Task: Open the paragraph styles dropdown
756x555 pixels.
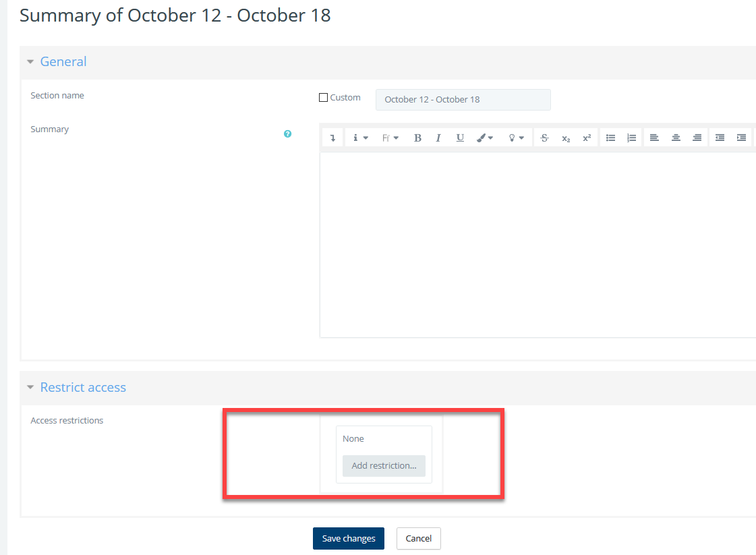Action: [x=360, y=138]
